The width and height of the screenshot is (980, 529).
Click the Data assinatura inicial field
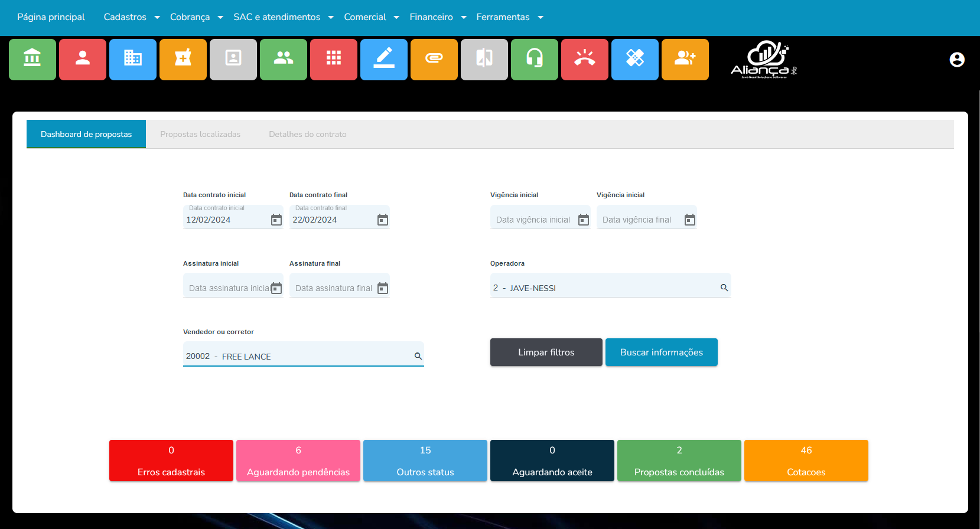(229, 288)
